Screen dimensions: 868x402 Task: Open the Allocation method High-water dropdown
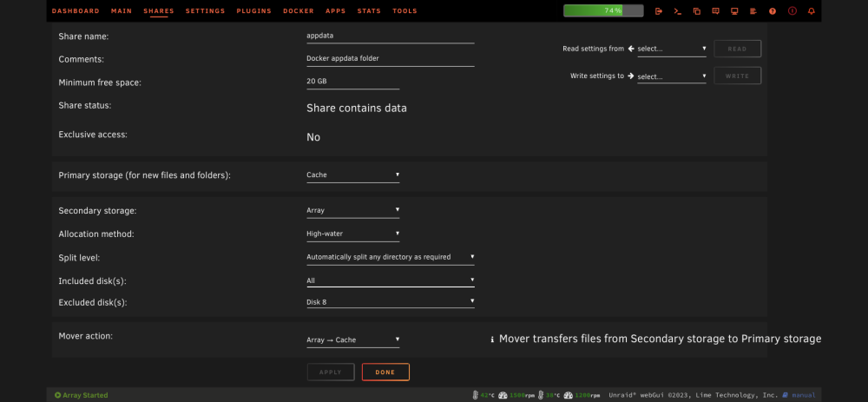coord(353,234)
